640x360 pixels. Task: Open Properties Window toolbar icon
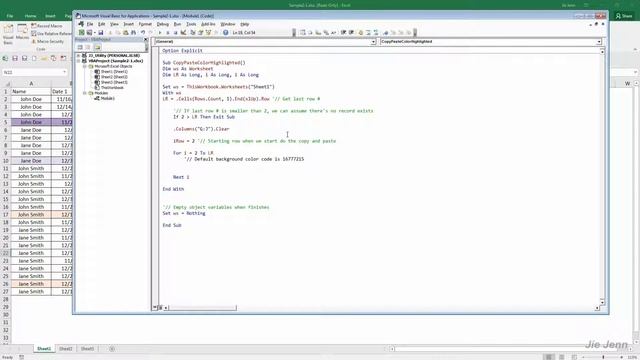click(x=200, y=33)
